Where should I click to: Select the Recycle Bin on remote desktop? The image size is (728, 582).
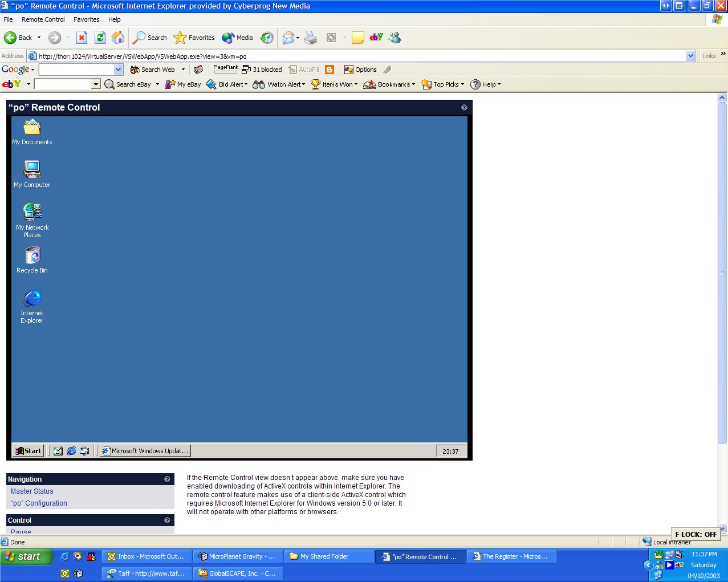pyautogui.click(x=32, y=260)
